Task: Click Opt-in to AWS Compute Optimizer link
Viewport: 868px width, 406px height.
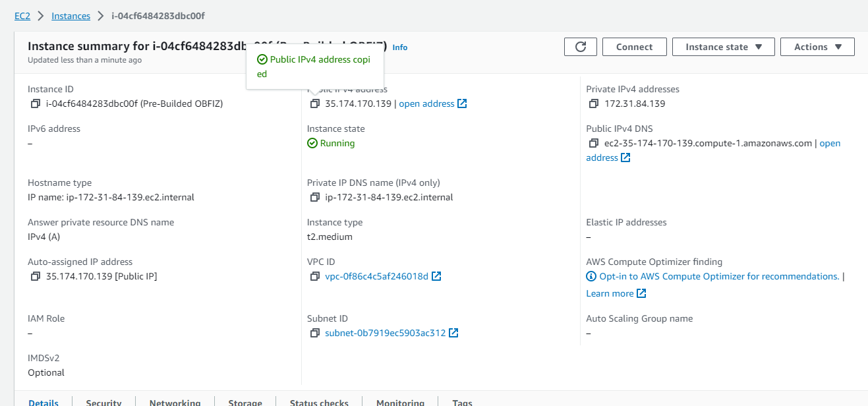Action: pyautogui.click(x=719, y=276)
